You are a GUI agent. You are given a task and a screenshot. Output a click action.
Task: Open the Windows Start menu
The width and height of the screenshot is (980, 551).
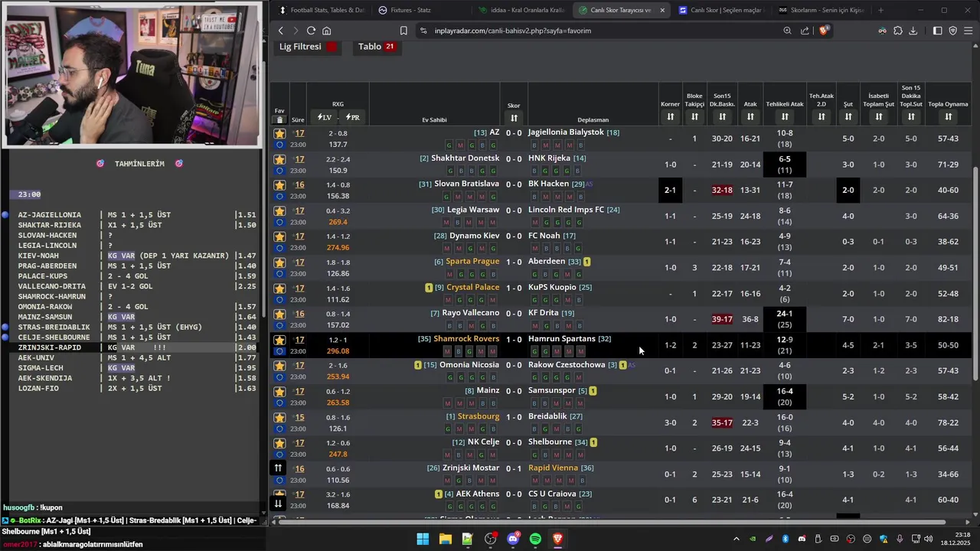tap(423, 539)
